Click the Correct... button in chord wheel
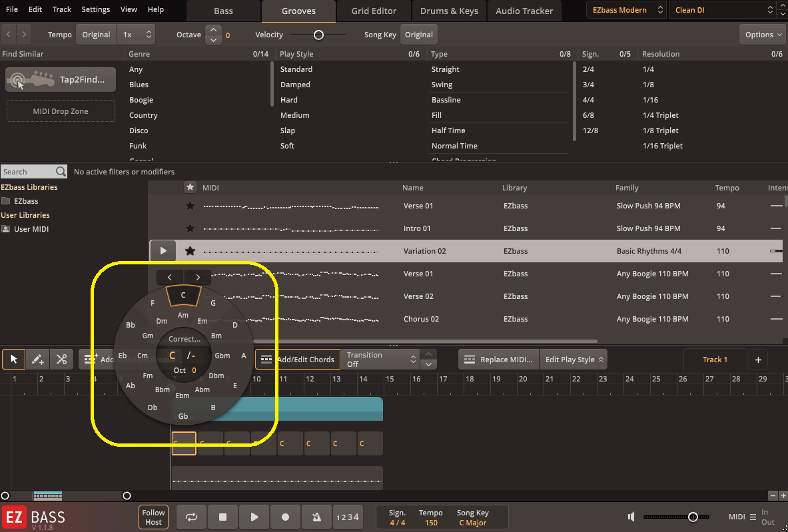 [x=184, y=339]
